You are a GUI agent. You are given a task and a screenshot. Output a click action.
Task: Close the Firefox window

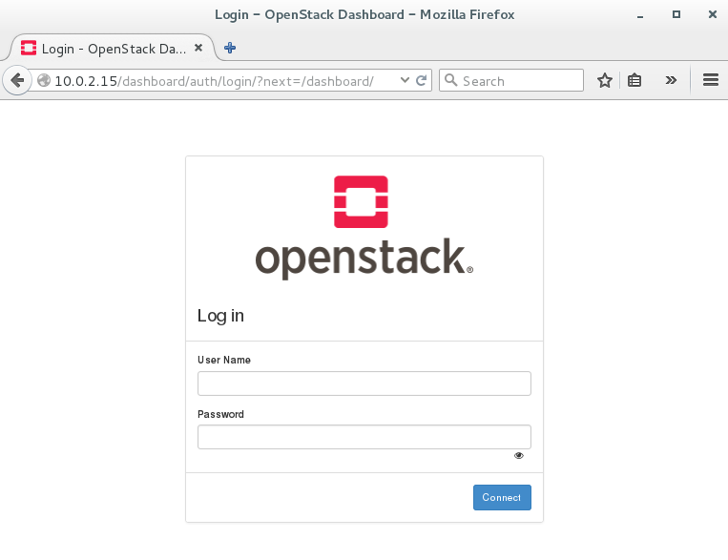click(x=712, y=14)
